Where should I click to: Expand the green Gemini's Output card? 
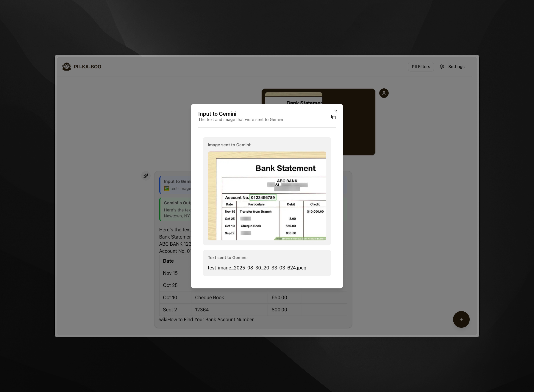coord(177,203)
